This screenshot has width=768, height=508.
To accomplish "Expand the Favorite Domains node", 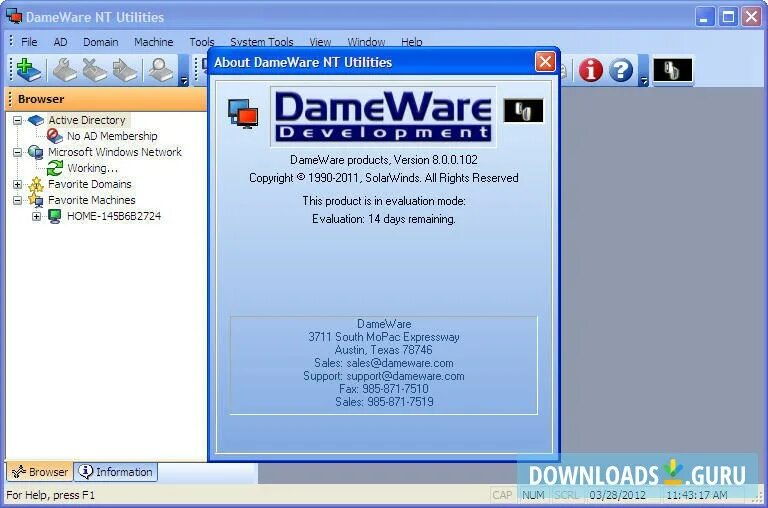I will 18,184.
